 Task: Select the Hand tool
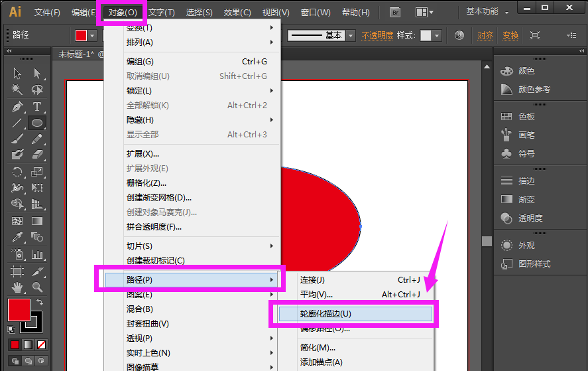(17, 287)
